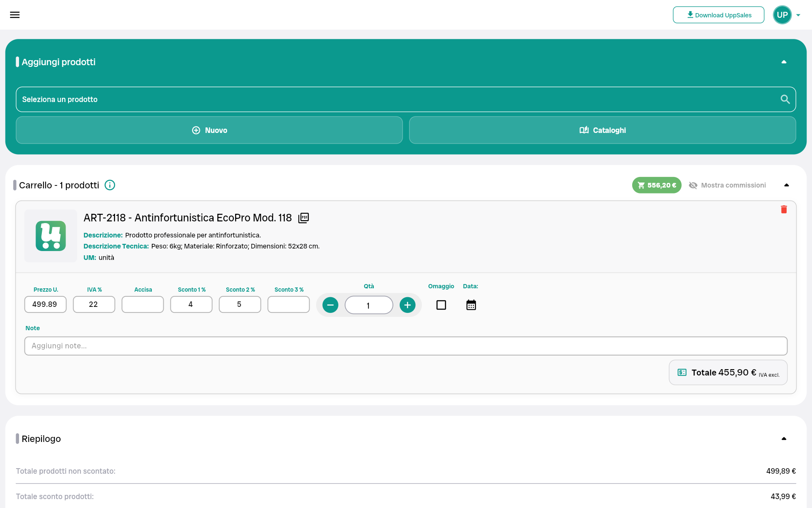This screenshot has width=812, height=508.
Task: Open the Cataloghi button
Action: [x=602, y=130]
